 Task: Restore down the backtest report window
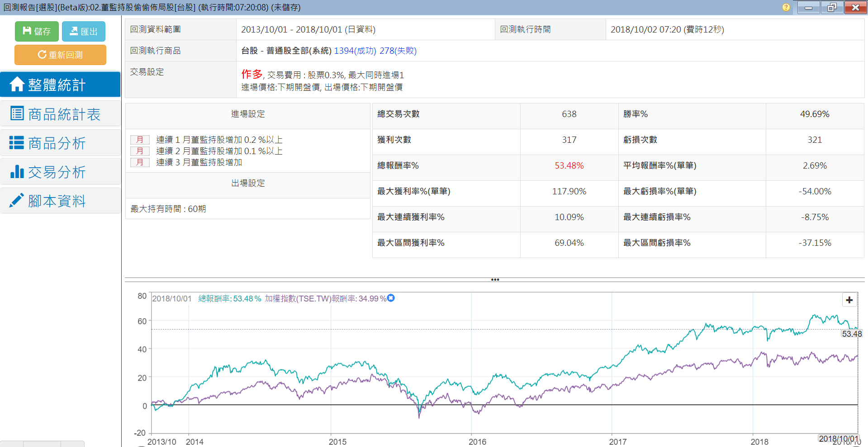832,7
